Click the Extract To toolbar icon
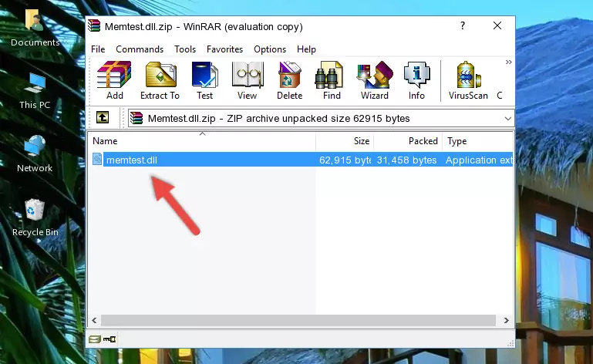 tap(160, 80)
